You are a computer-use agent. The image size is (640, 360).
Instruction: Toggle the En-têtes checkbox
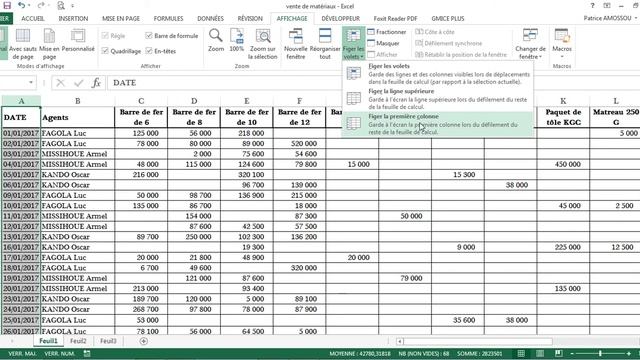click(x=149, y=51)
